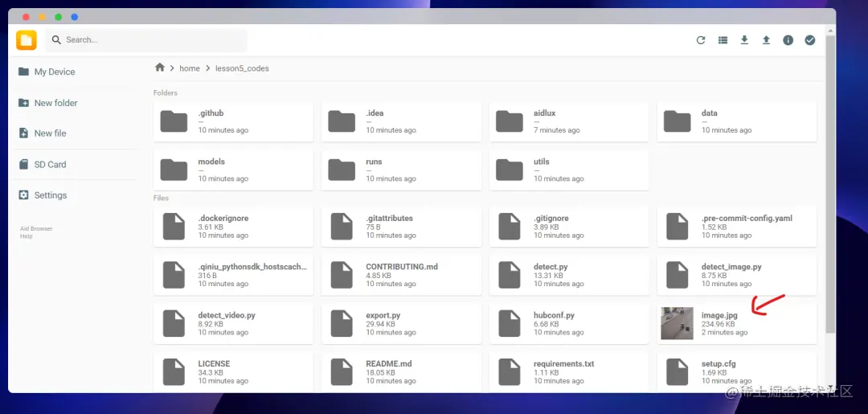Select the .pre-commit-config.yaml file
The height and width of the screenshot is (414, 868).
pyautogui.click(x=737, y=227)
